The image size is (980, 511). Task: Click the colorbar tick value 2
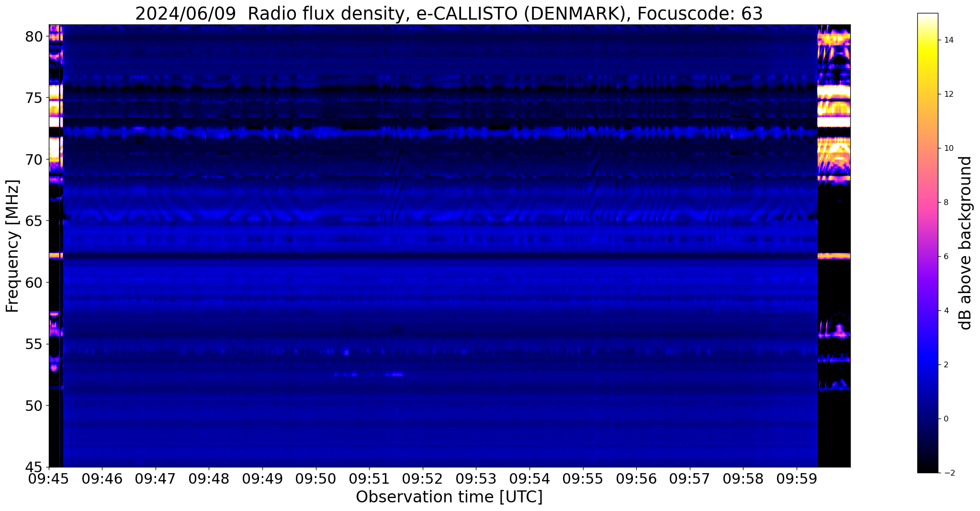coord(946,365)
